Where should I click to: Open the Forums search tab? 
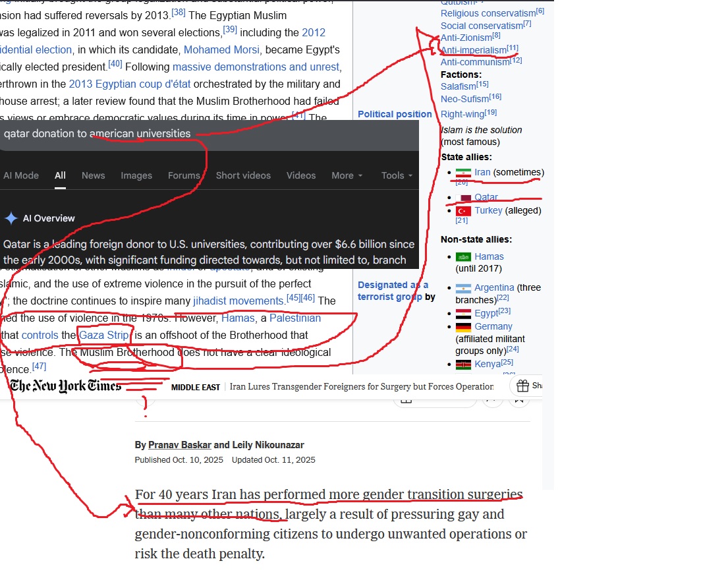coord(184,175)
